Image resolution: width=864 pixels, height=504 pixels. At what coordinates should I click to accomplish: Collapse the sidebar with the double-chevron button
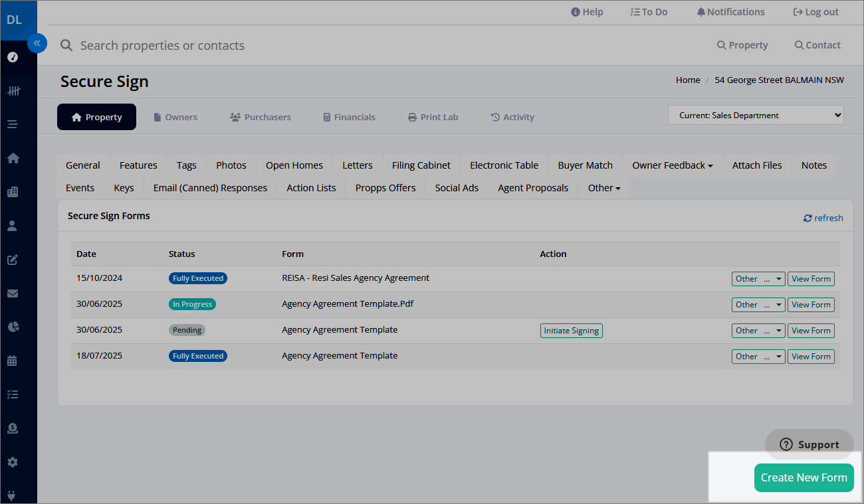coord(37,43)
